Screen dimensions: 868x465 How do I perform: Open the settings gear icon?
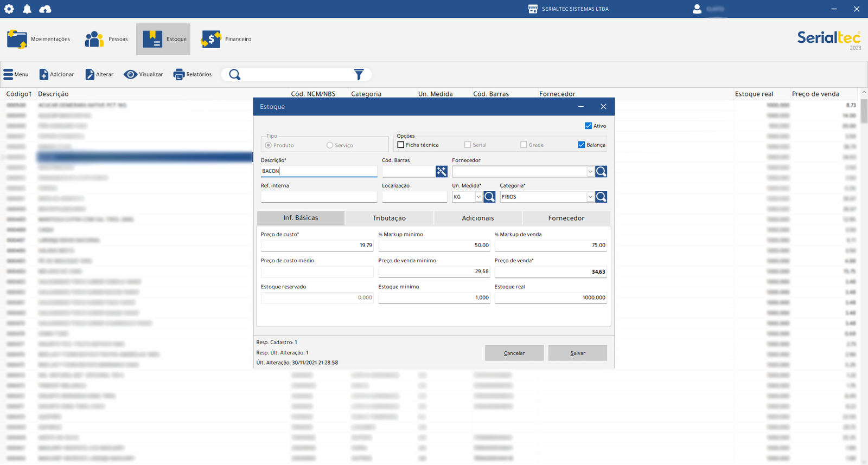pos(9,9)
